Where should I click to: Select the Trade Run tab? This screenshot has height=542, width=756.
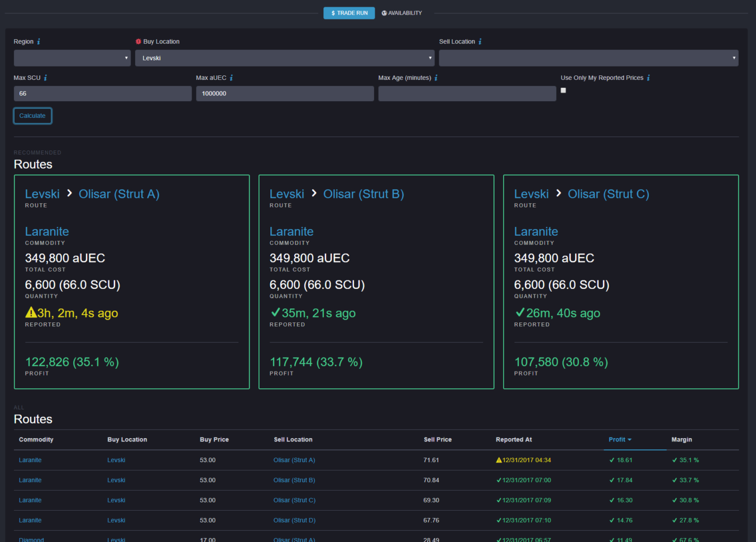pyautogui.click(x=349, y=13)
